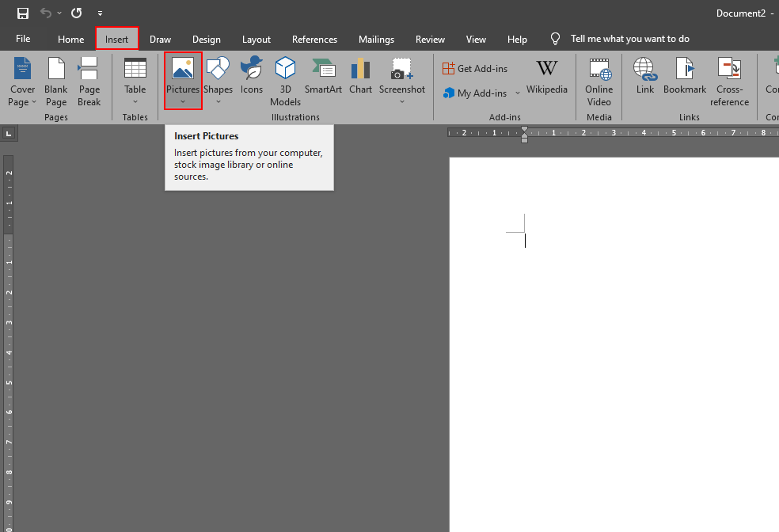Click the Tell me what you want to do box
This screenshot has height=532, width=779.
(x=629, y=39)
